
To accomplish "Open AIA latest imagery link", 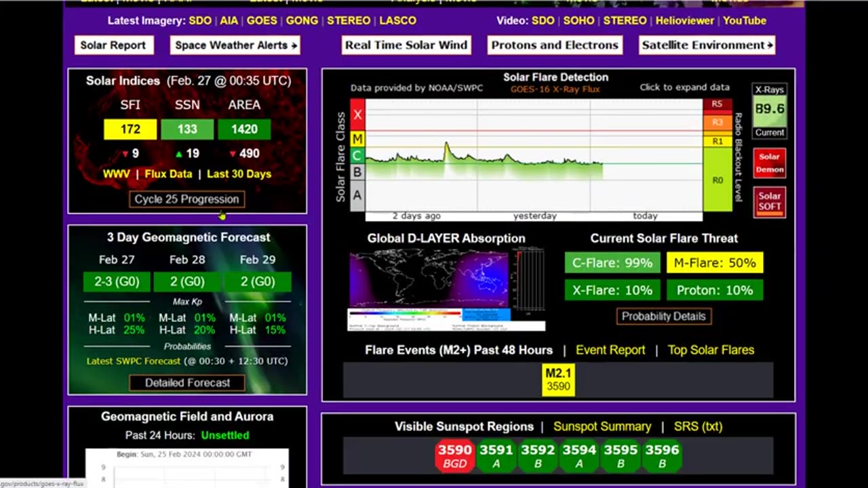I will (x=229, y=20).
